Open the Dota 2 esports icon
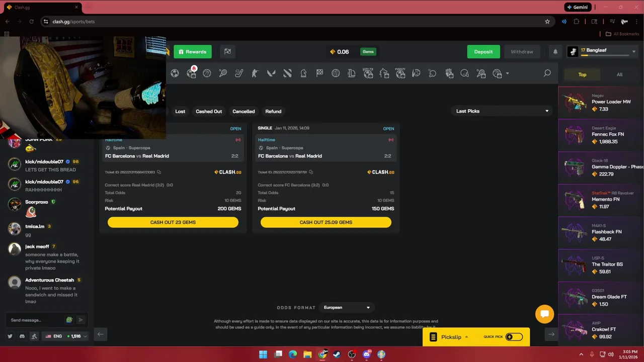The width and height of the screenshot is (644, 362). [x=287, y=73]
